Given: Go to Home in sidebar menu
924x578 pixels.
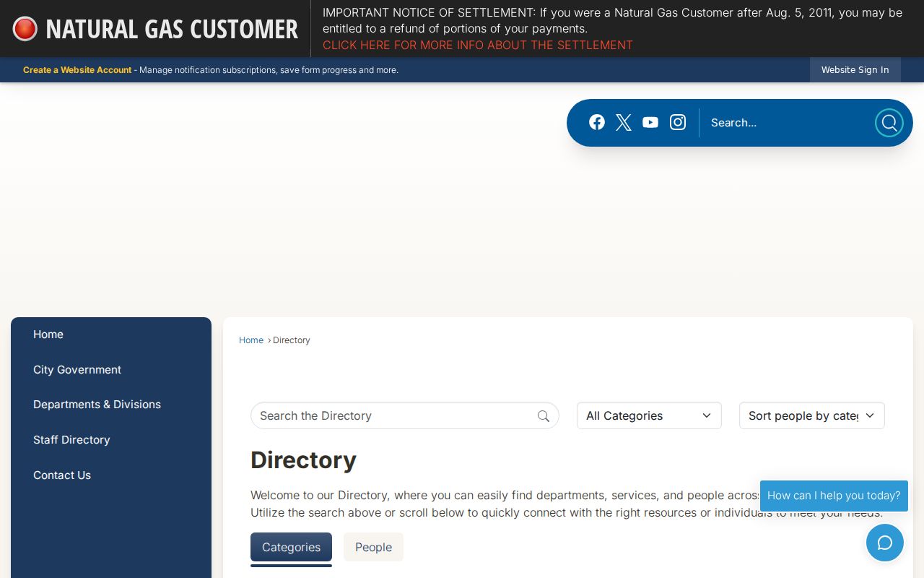Looking at the screenshot, I should [48, 335].
